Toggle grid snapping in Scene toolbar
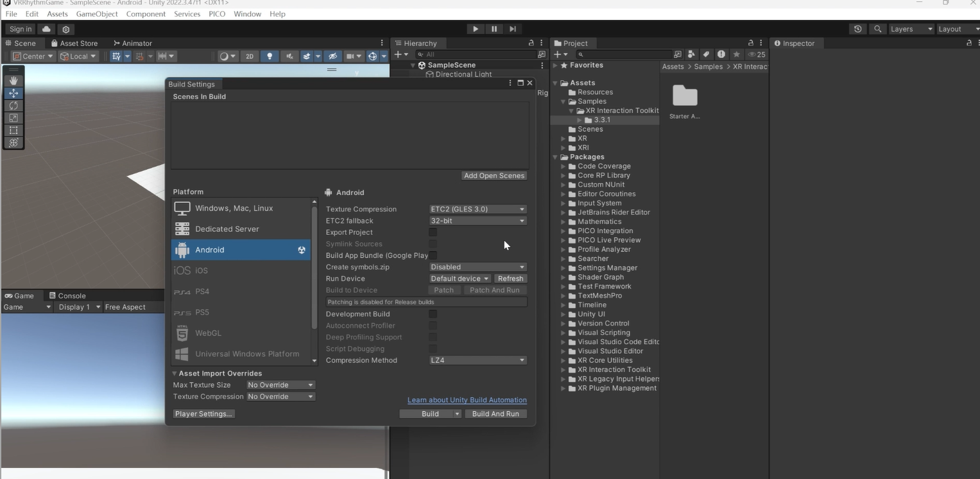Image resolution: width=980 pixels, height=479 pixels. [x=116, y=57]
